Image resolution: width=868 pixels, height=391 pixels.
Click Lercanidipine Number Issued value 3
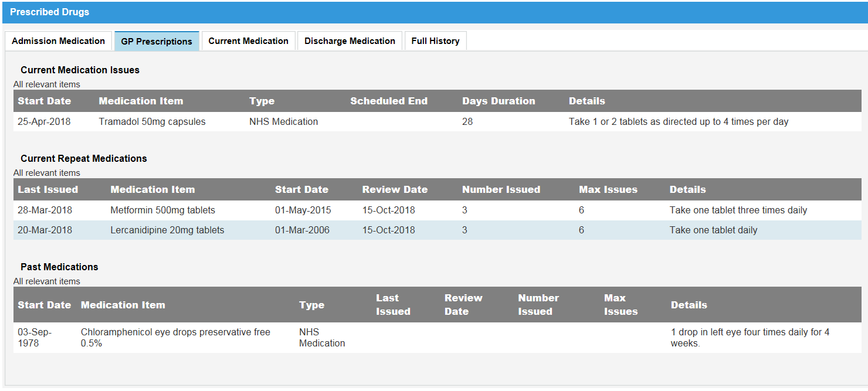(x=464, y=230)
